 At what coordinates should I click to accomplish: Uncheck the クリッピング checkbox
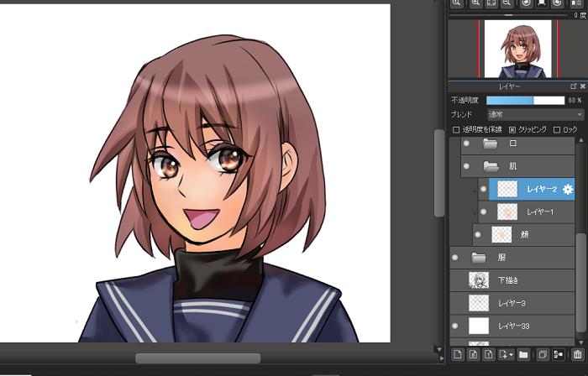click(512, 130)
